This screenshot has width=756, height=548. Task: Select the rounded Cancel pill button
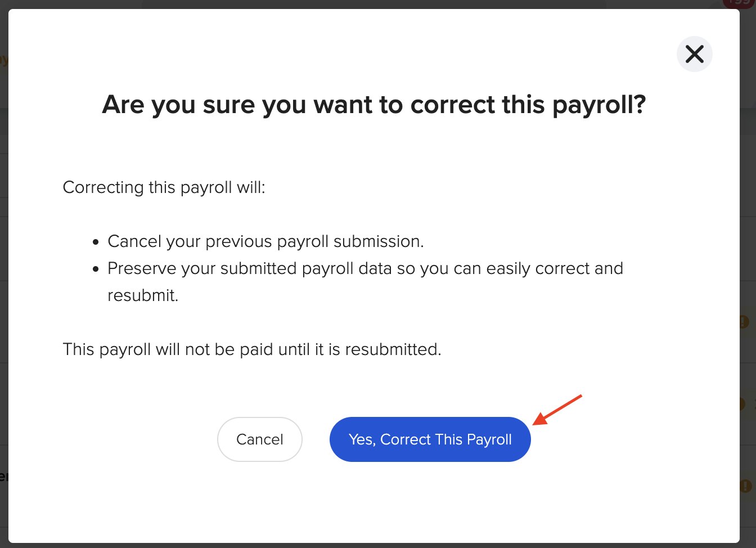(x=259, y=439)
